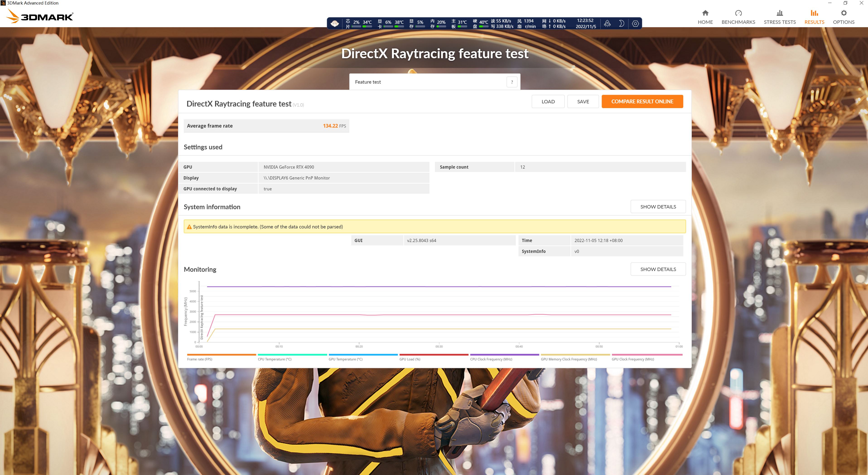The height and width of the screenshot is (475, 868).
Task: Click the Feature test help question mark
Action: 511,82
